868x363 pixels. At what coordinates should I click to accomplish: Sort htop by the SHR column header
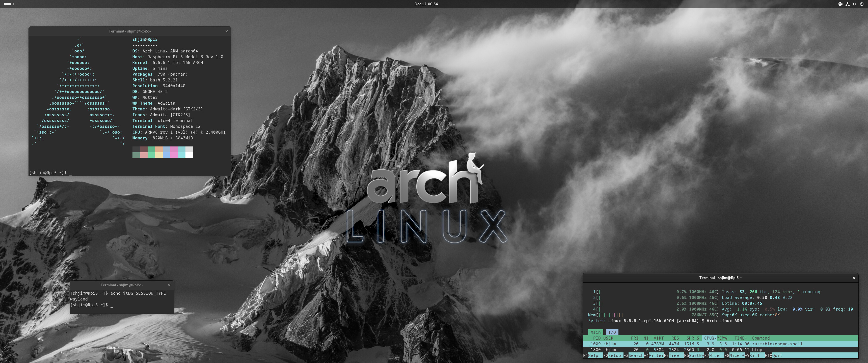tap(690, 338)
